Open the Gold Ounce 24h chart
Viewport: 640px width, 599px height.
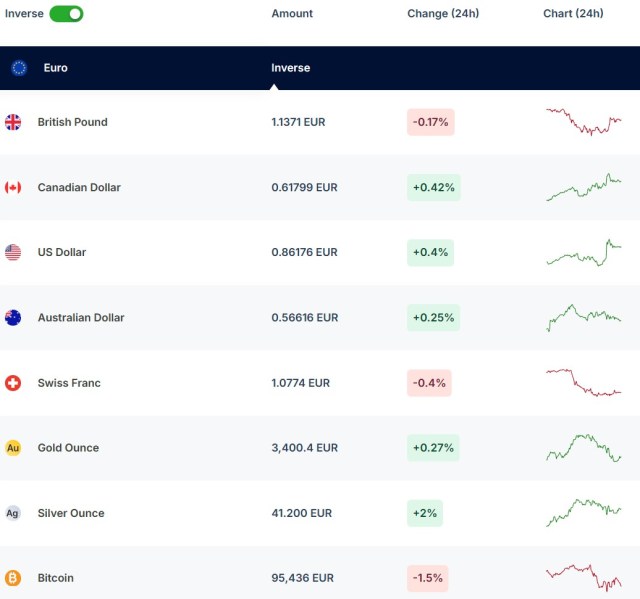point(584,448)
